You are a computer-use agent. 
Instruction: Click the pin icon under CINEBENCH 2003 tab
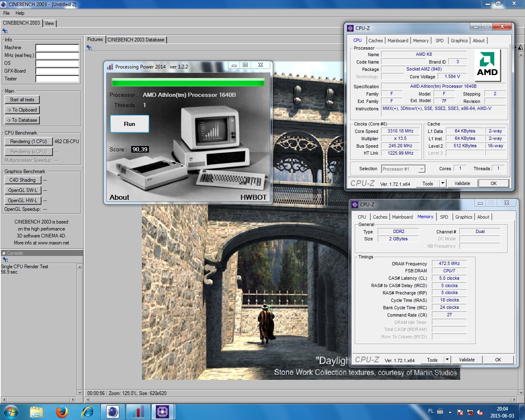pyautogui.click(x=5, y=31)
